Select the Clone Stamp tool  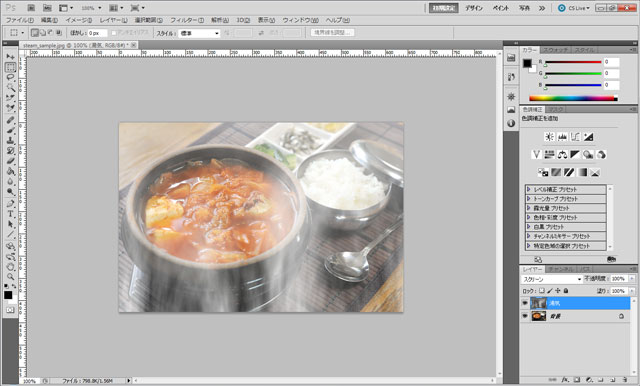coord(11,140)
